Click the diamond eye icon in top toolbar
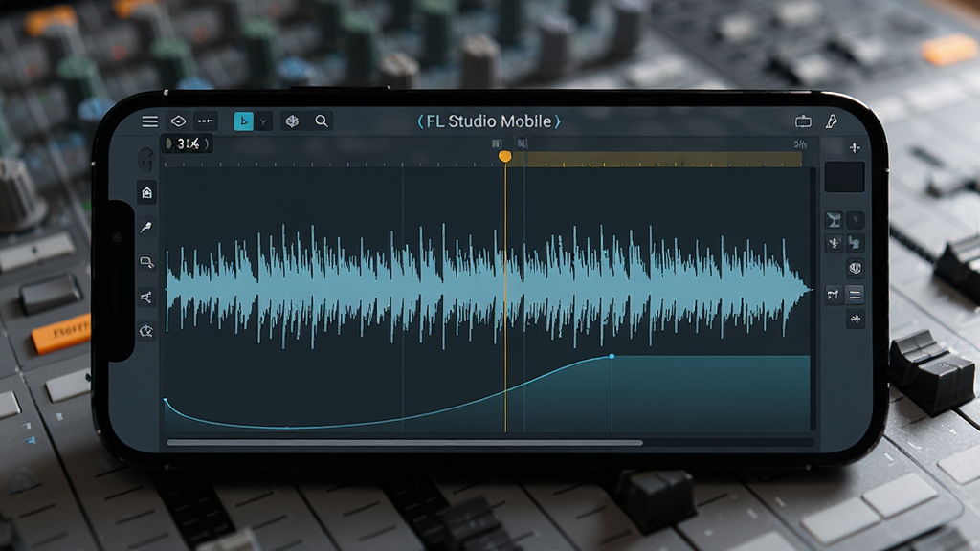The image size is (980, 551). pos(178,121)
